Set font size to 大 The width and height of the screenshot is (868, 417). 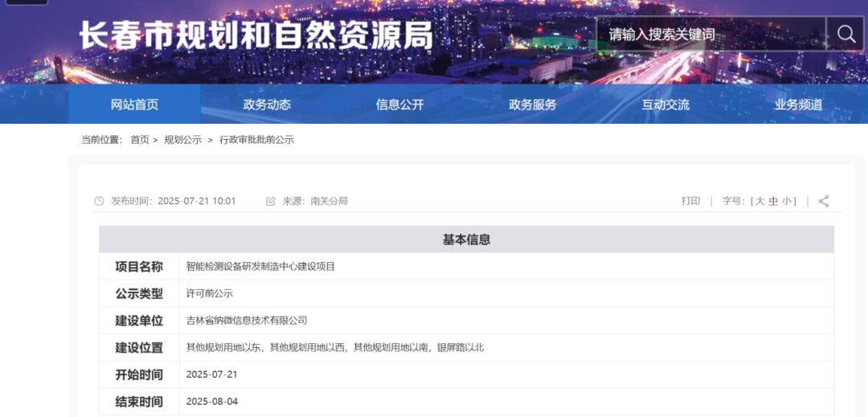[x=760, y=202]
